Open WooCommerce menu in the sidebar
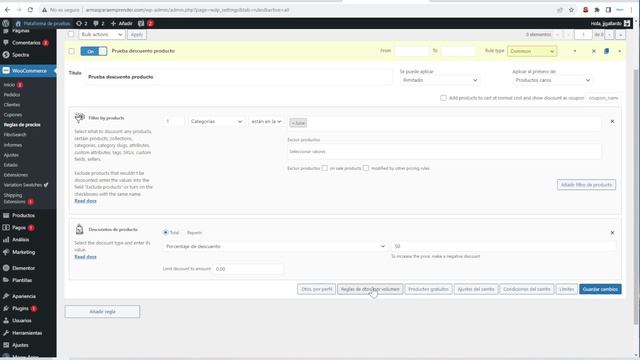This screenshot has height=360, width=640. pos(28,71)
